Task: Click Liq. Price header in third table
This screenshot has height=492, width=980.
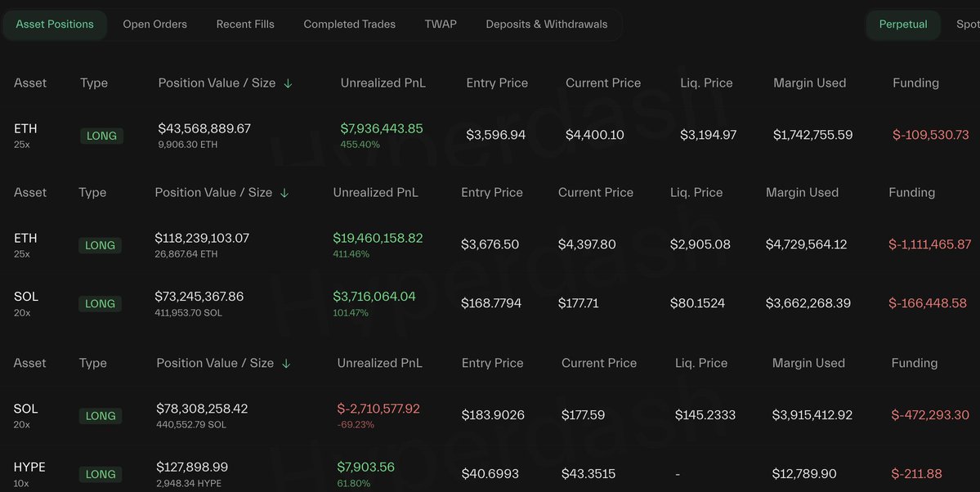Action: (x=701, y=363)
